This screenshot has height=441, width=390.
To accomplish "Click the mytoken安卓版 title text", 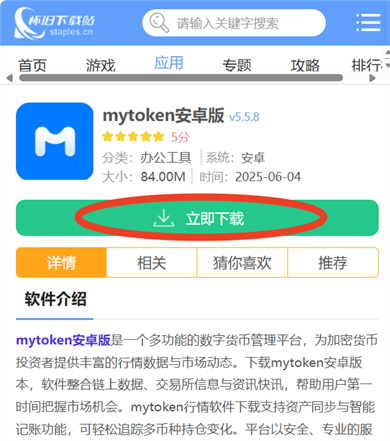I will (x=163, y=115).
